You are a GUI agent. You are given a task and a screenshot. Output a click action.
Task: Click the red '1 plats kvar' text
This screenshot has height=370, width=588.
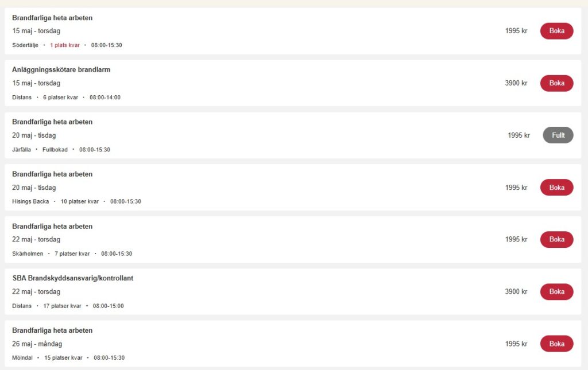pos(65,45)
